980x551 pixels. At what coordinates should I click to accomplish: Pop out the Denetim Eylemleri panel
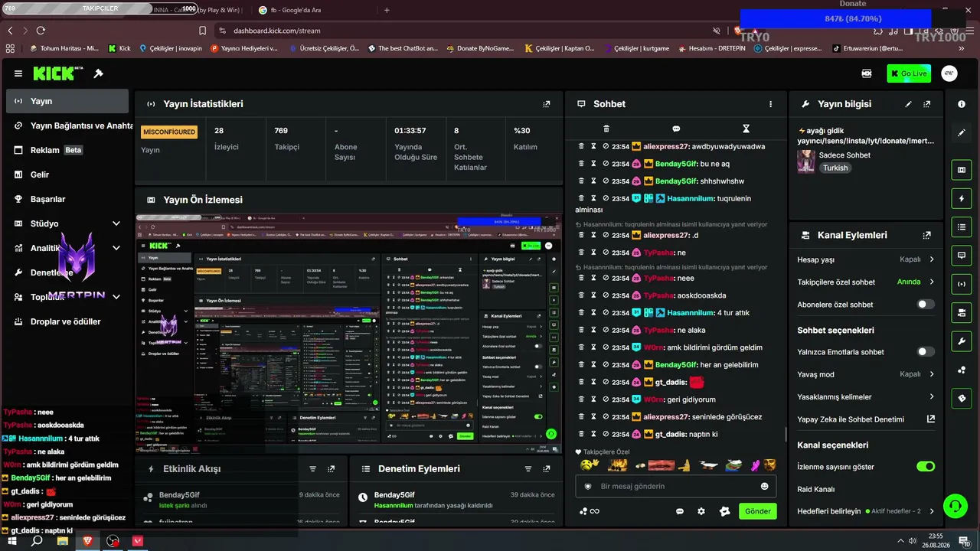(547, 469)
